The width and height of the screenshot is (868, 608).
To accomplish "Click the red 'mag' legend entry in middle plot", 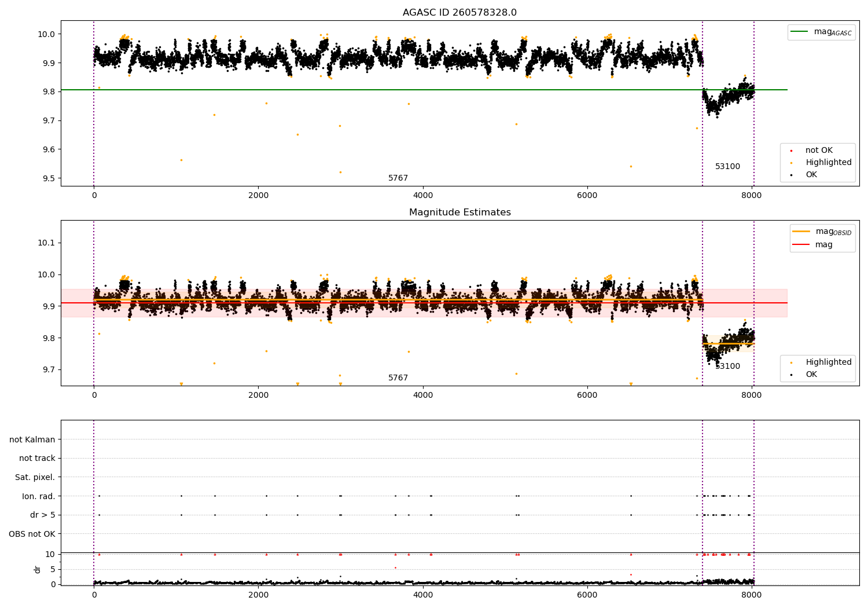I will click(x=823, y=244).
